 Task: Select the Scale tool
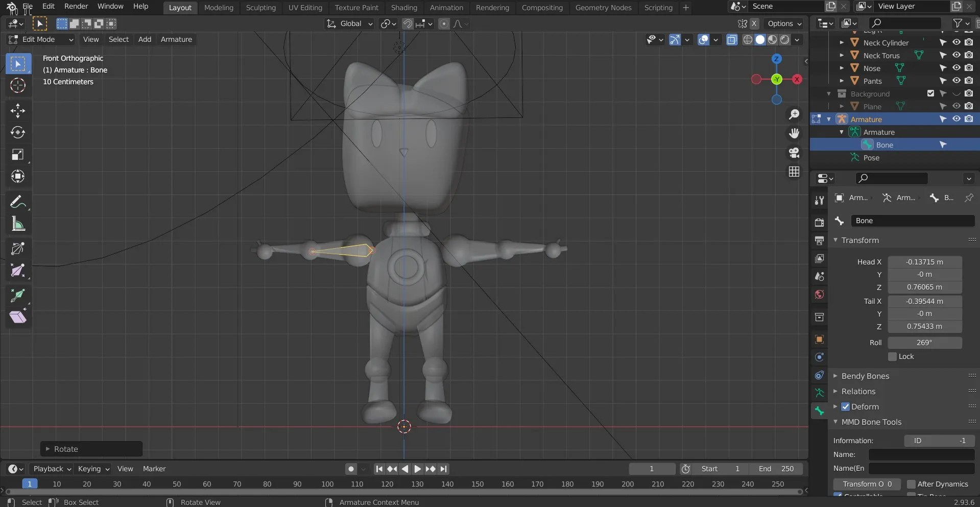click(18, 154)
